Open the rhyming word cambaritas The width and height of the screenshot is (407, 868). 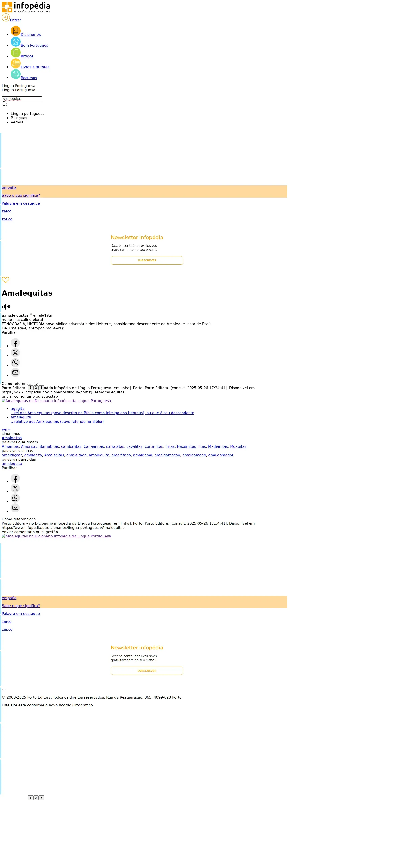coord(71,446)
